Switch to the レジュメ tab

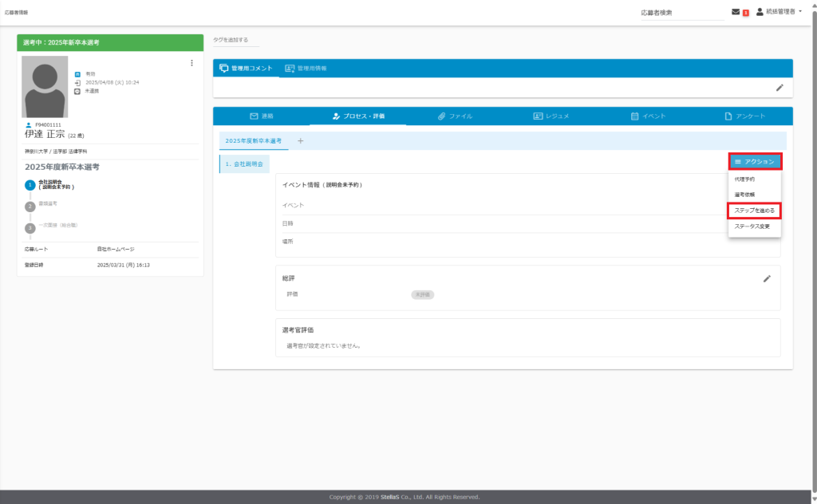[x=551, y=116]
